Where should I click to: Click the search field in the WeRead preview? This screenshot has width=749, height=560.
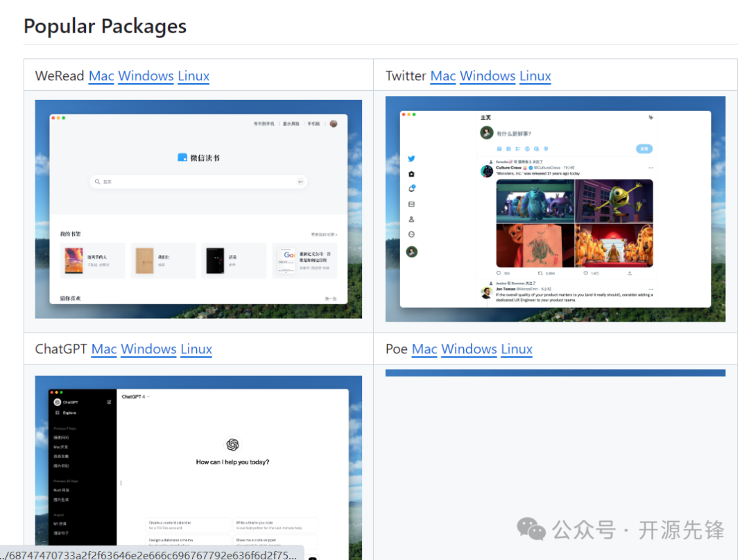(x=198, y=182)
